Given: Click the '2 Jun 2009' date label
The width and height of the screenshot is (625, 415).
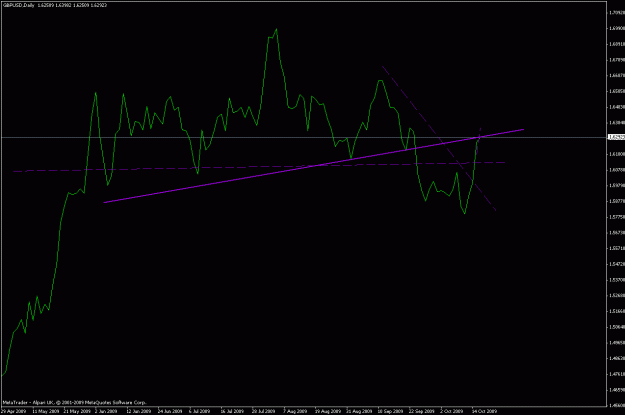Looking at the screenshot, I should pos(106,411).
